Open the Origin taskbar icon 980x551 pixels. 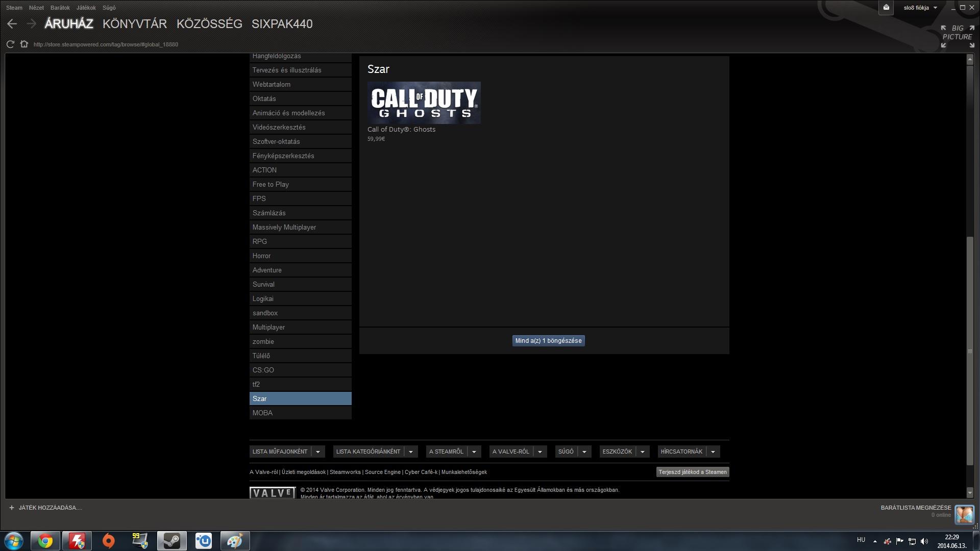(x=108, y=541)
